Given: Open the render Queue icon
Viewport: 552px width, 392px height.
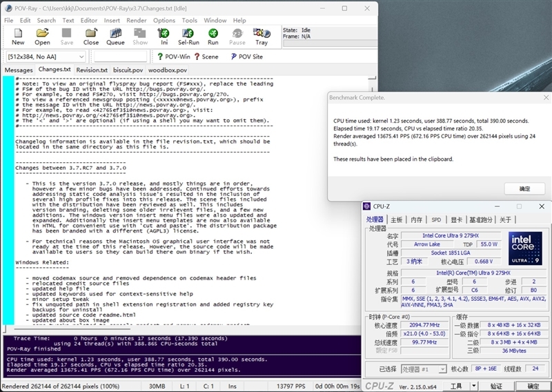Looking at the screenshot, I should point(115,37).
